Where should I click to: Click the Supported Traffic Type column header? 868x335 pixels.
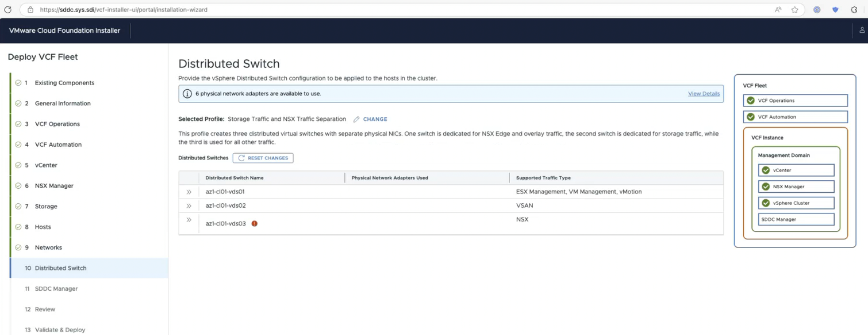pyautogui.click(x=543, y=178)
